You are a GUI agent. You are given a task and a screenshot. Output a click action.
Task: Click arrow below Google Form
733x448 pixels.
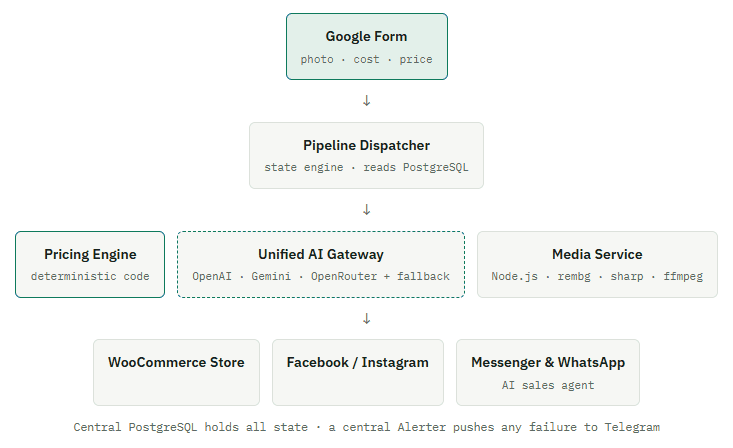click(367, 101)
